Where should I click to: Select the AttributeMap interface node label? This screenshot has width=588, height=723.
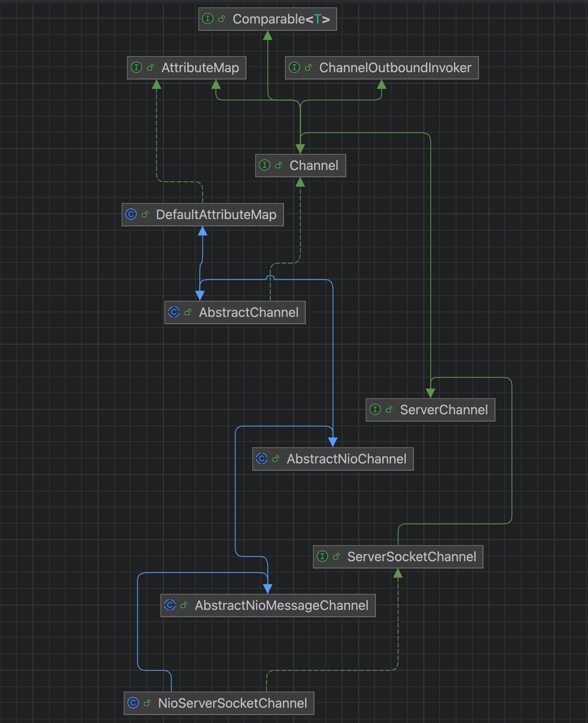point(200,68)
